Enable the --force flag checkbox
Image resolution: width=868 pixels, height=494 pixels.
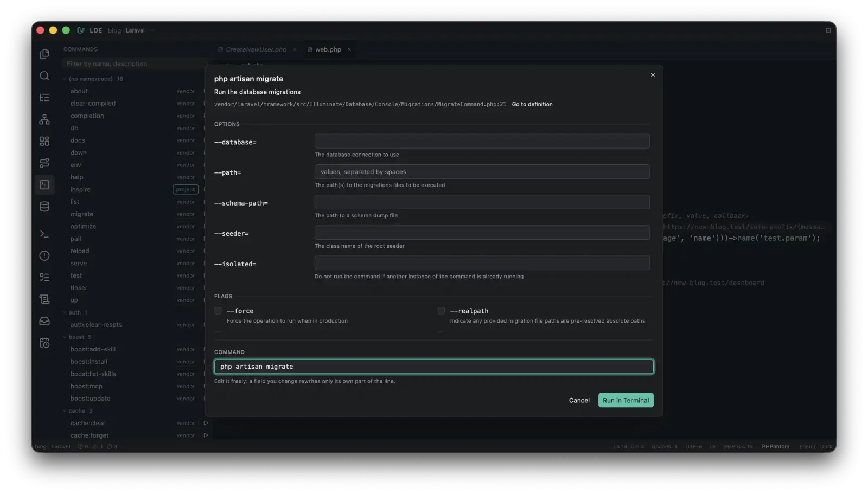tap(218, 311)
